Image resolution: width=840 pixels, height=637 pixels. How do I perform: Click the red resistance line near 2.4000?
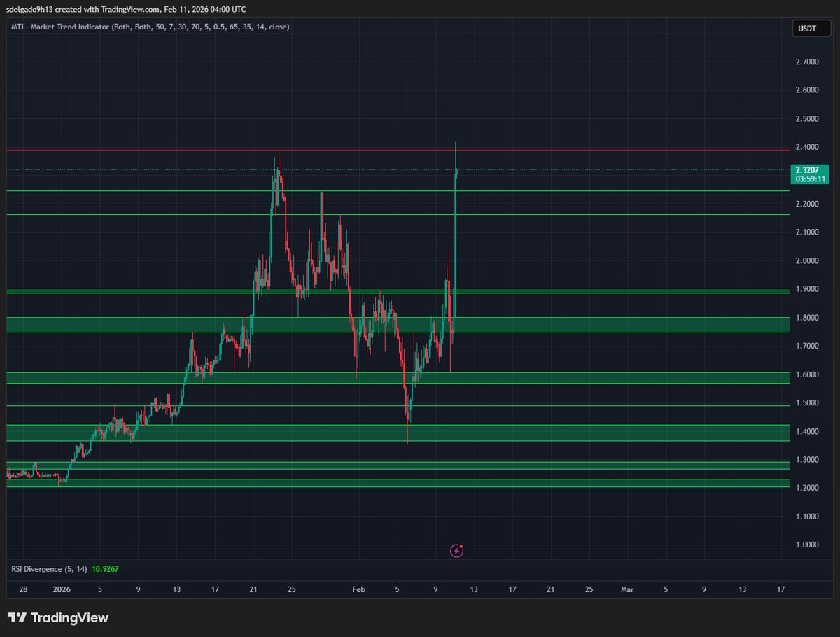pyautogui.click(x=398, y=150)
